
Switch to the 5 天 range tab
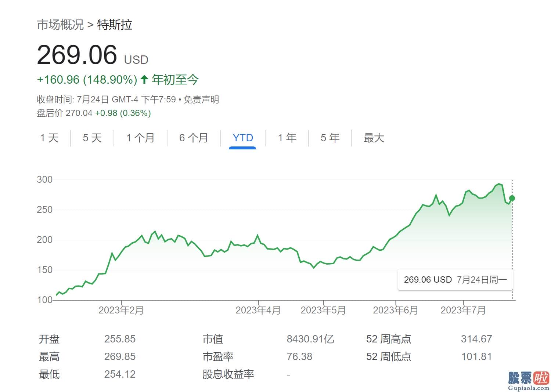92,138
